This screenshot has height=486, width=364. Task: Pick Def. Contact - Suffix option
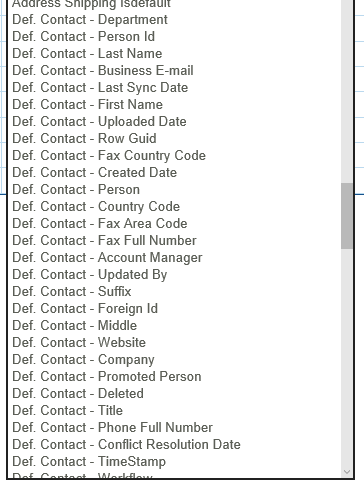pos(174,292)
